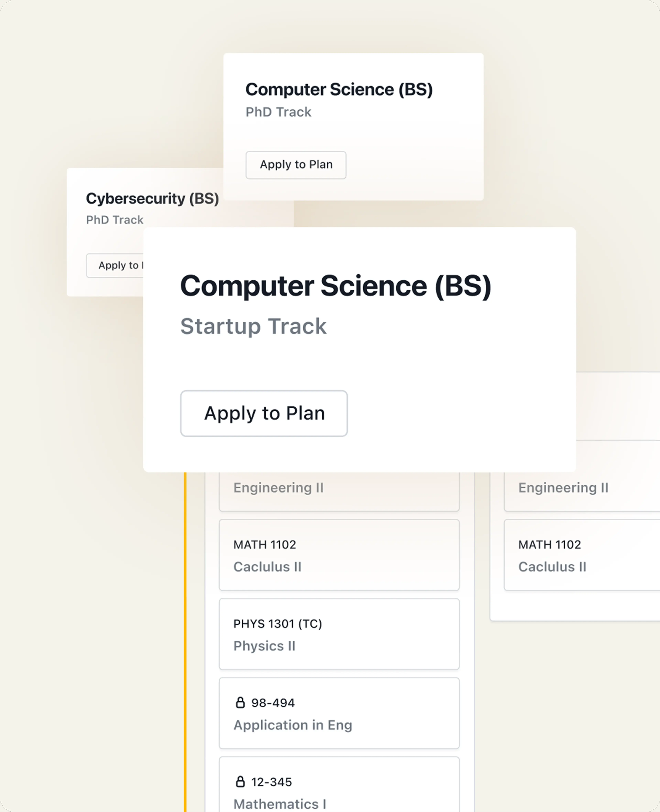Screen dimensions: 660x812
Task: Click the lock icon beside 12-345
Action: click(x=240, y=782)
